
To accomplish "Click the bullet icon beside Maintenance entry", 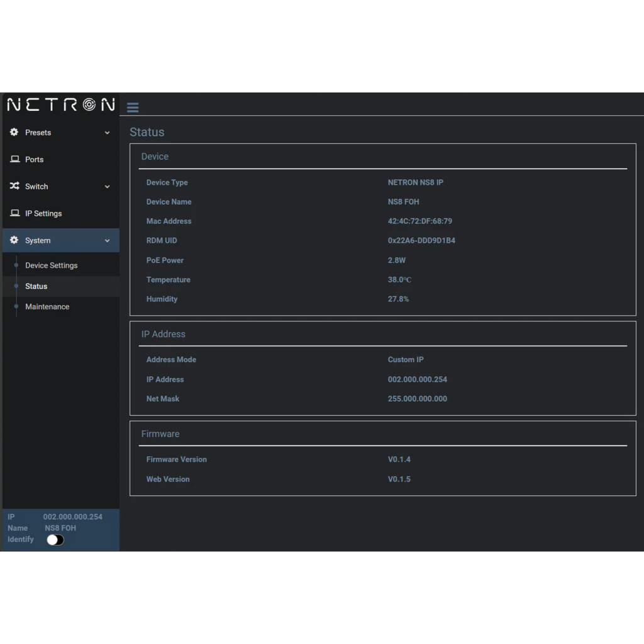I will (x=16, y=306).
